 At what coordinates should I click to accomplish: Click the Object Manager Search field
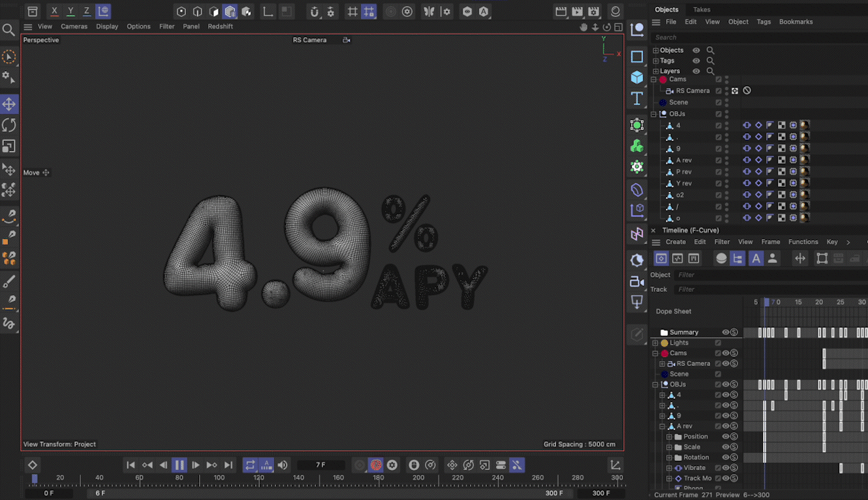pos(760,37)
